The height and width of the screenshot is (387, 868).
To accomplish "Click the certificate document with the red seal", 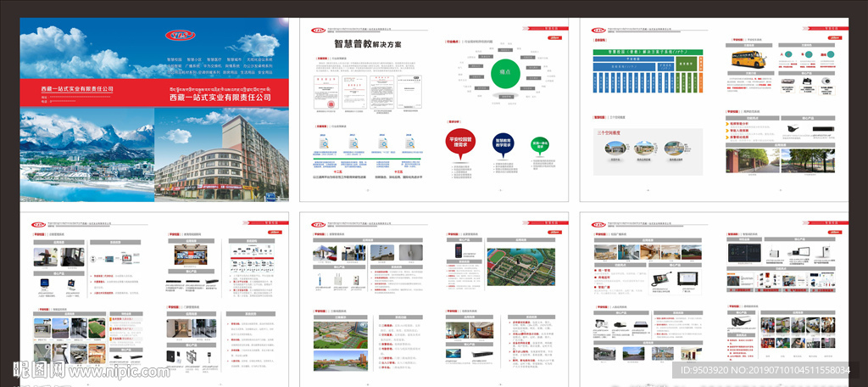I will (x=325, y=92).
